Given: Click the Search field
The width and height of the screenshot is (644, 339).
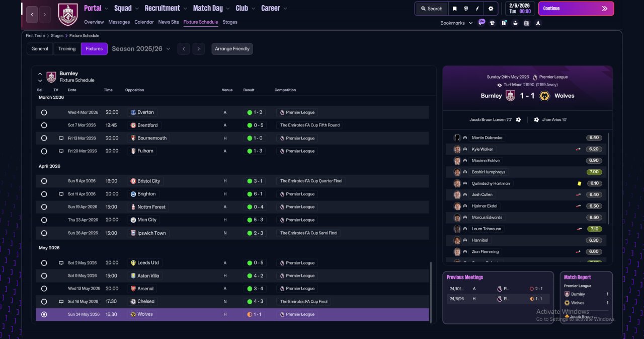Looking at the screenshot, I should (x=431, y=9).
